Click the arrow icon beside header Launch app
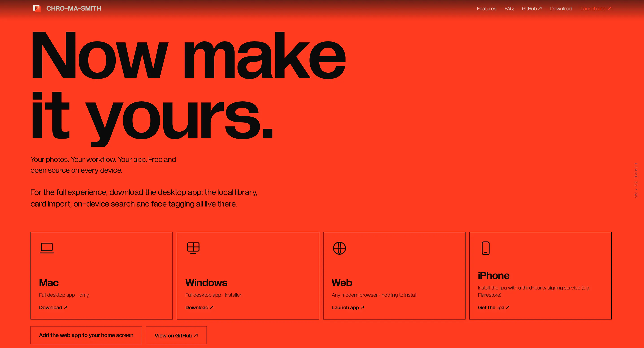644x348 pixels. tap(609, 8)
